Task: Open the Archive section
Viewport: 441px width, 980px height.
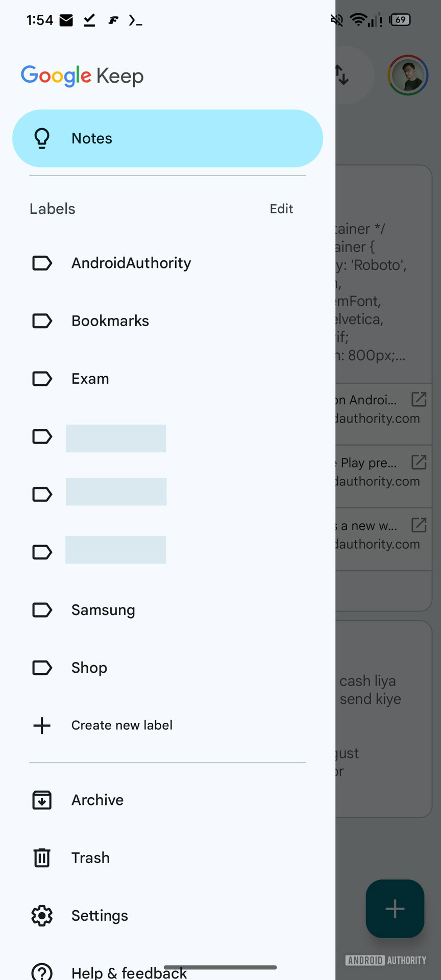Action: click(x=97, y=800)
